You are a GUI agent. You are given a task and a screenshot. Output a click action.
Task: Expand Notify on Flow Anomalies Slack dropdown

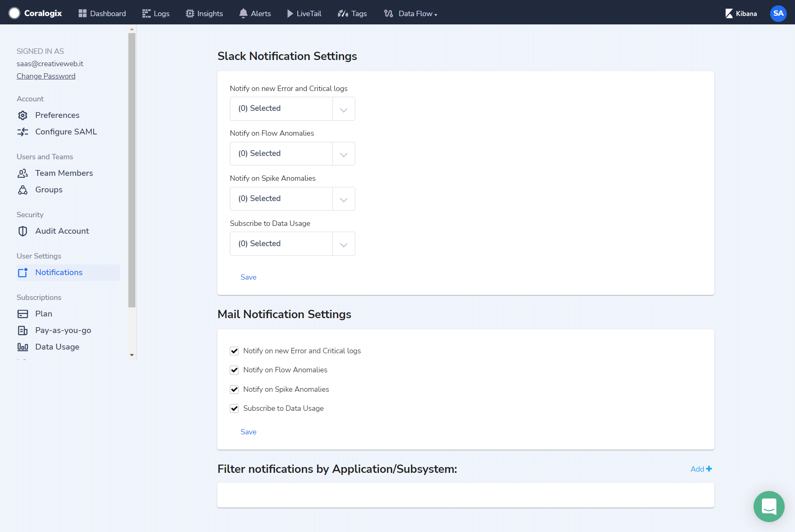coord(343,153)
